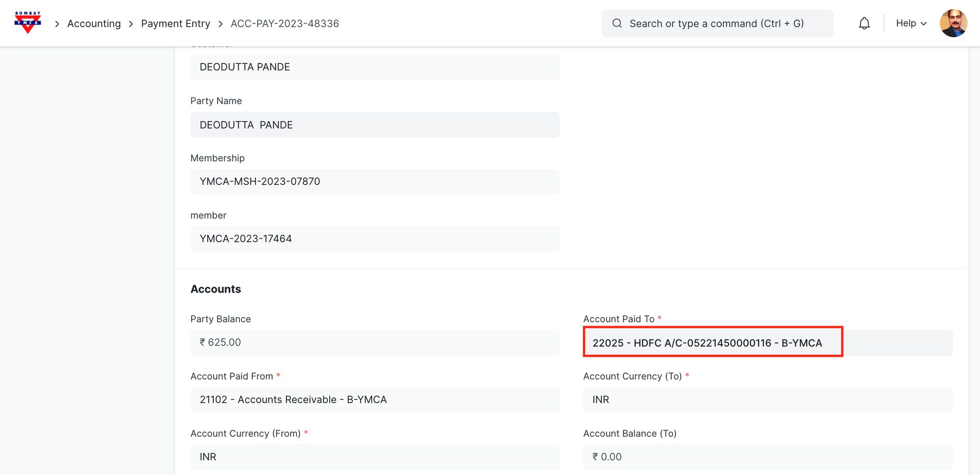Click the Bombay YMCA logo
The image size is (980, 475).
pos(28,23)
